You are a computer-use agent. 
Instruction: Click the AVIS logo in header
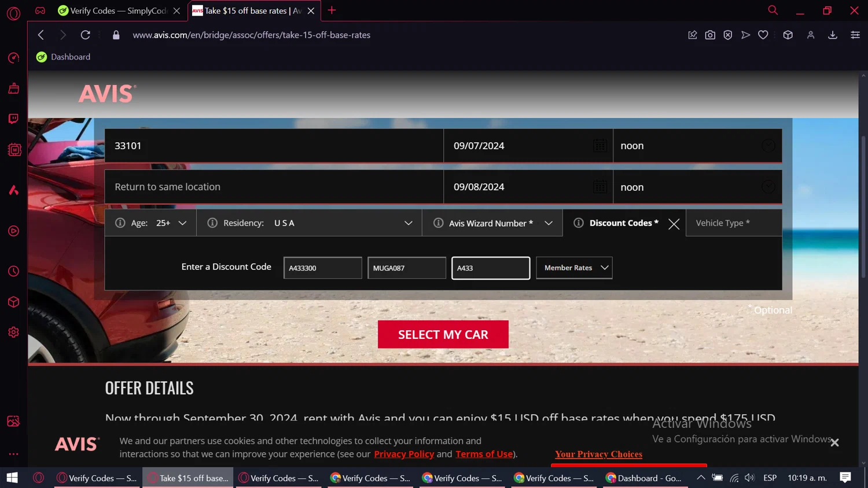tap(108, 94)
